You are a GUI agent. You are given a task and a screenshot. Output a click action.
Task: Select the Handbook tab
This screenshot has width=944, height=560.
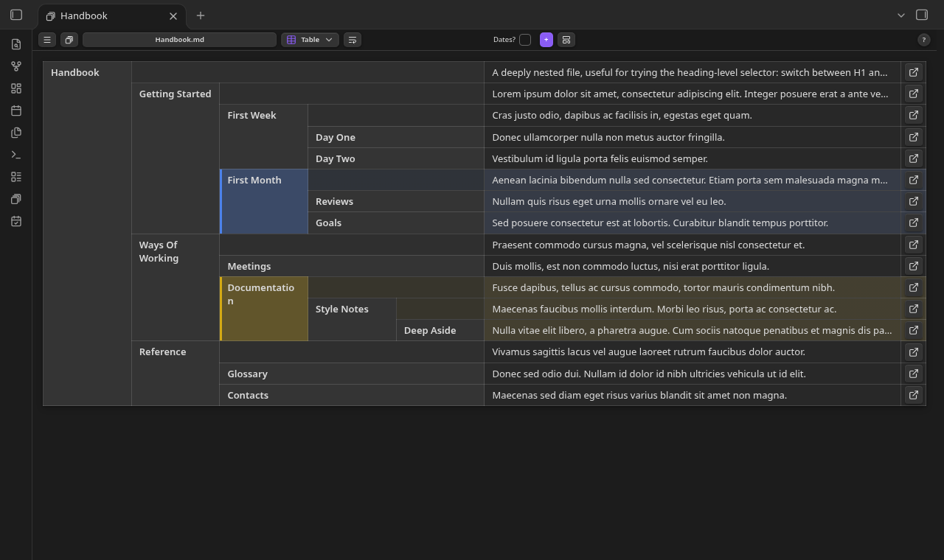pyautogui.click(x=112, y=16)
